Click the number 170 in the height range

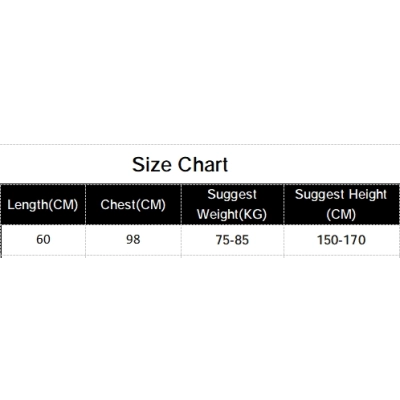click(x=354, y=240)
